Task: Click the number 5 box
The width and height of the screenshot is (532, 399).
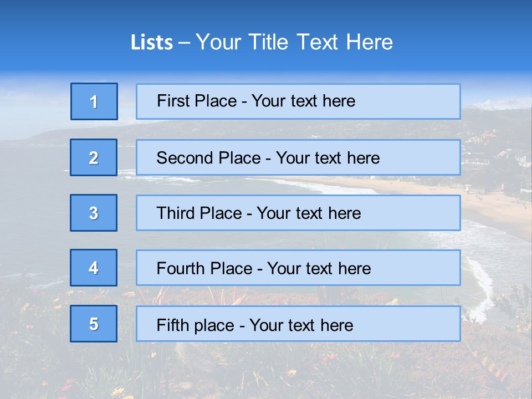Action: [x=94, y=324]
